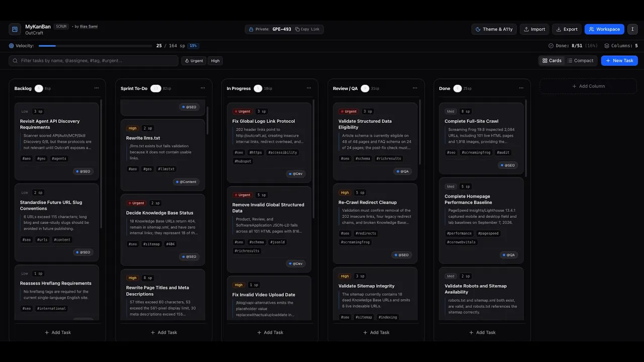
Task: Switch to Compact view
Action: pos(581,60)
